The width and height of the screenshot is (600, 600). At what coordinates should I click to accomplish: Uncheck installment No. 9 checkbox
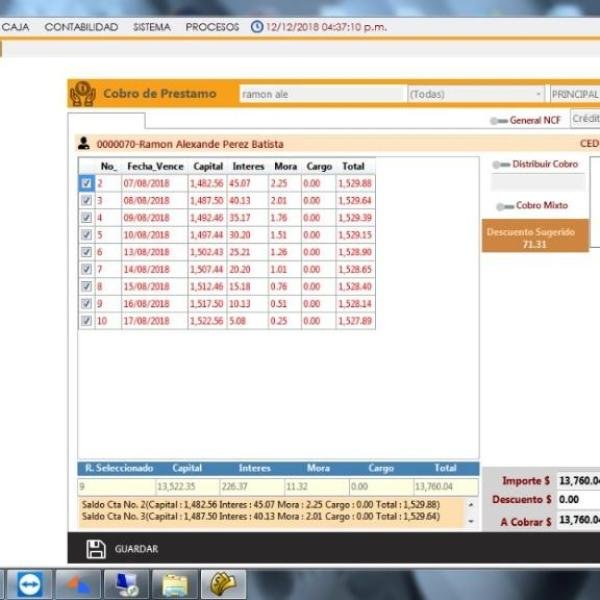86,304
